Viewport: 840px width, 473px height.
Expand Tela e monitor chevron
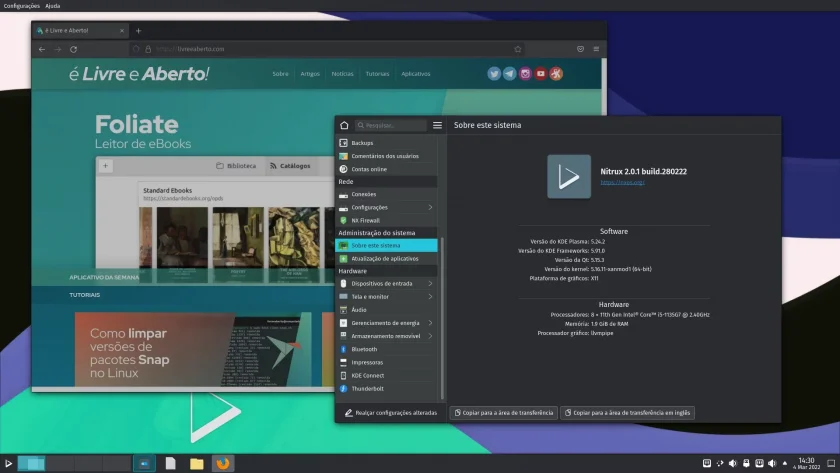pos(430,297)
